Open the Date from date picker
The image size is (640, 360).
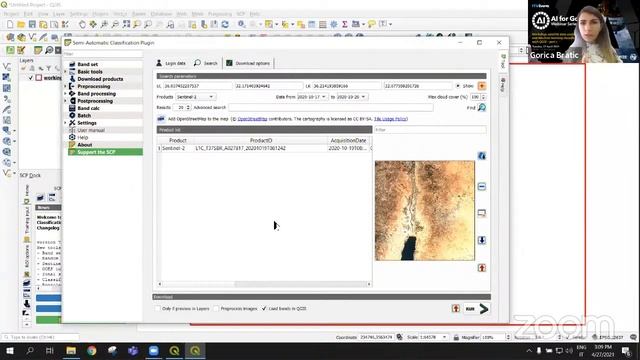pos(312,97)
